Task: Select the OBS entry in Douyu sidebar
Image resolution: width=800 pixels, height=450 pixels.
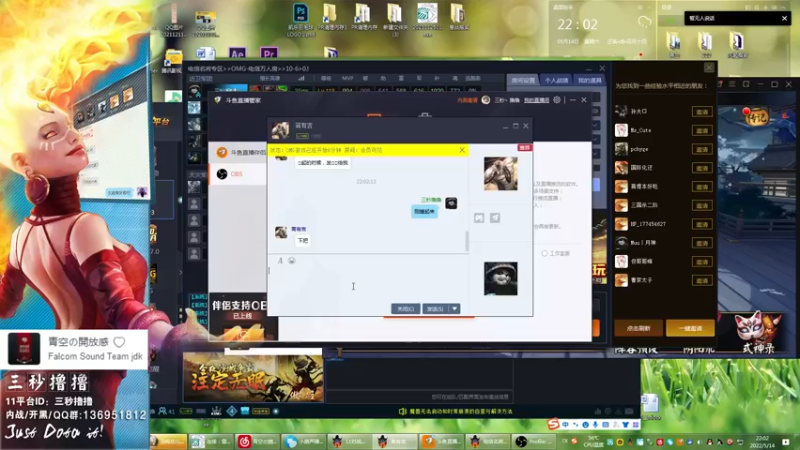Action: point(238,174)
